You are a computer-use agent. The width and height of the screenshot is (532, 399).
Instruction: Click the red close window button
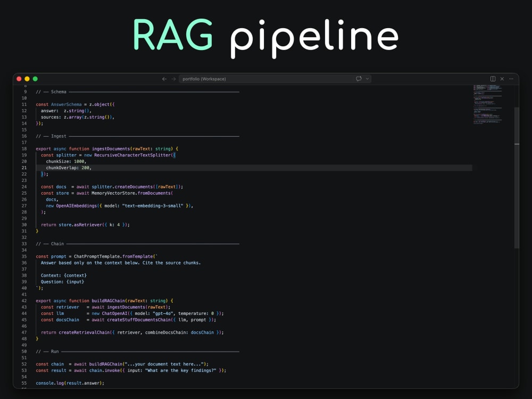19,79
